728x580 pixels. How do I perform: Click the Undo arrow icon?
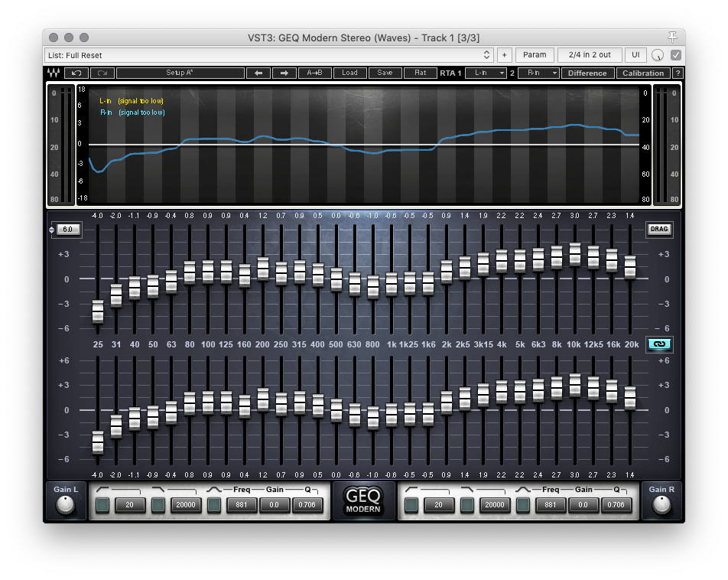(76, 73)
